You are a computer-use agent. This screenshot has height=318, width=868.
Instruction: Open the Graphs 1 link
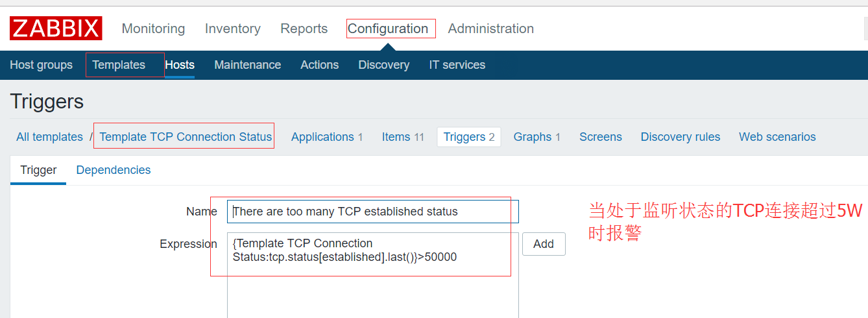tap(536, 137)
